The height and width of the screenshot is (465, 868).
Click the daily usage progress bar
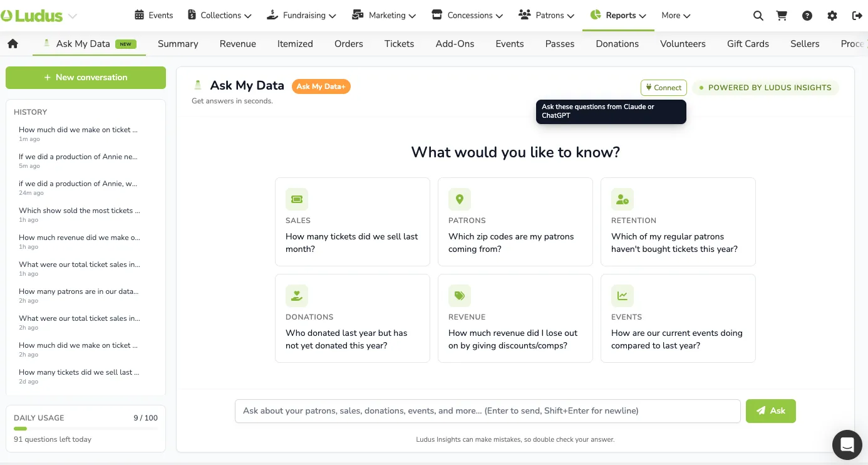click(x=86, y=429)
